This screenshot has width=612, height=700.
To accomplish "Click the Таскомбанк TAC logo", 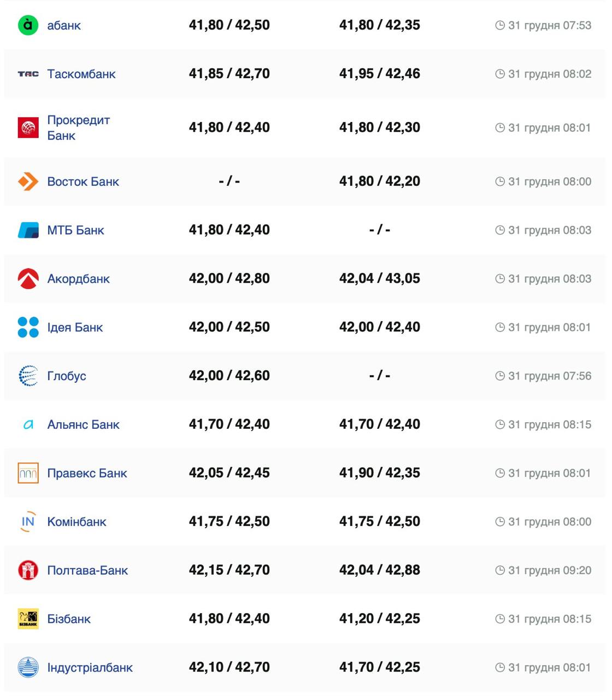I will 28,74.
